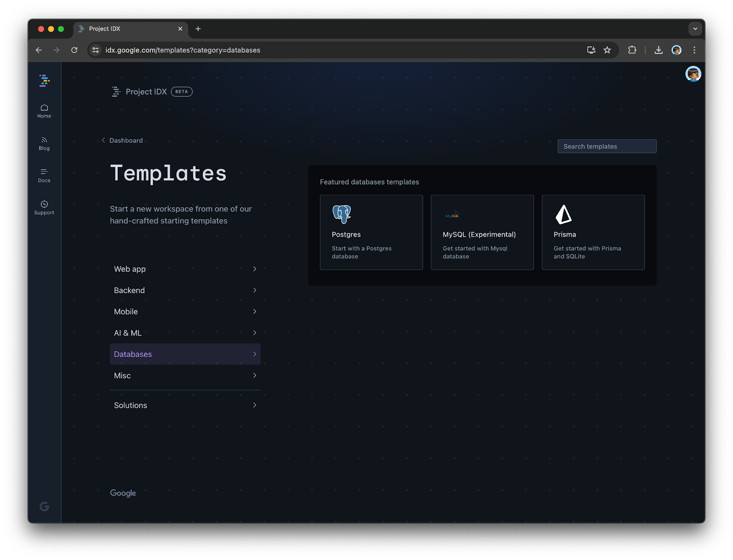This screenshot has height=560, width=733.
Task: Select the AI & ML category
Action: tap(185, 333)
